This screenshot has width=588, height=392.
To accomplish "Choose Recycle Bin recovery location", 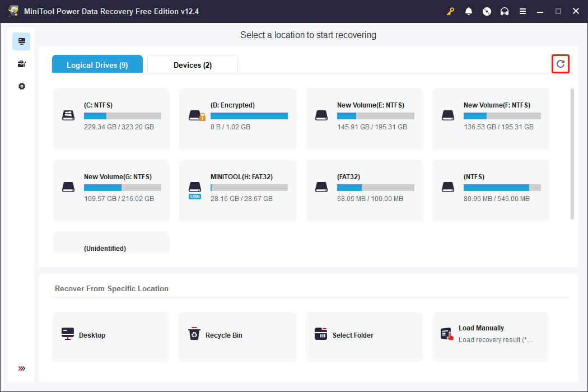I will 237,337.
